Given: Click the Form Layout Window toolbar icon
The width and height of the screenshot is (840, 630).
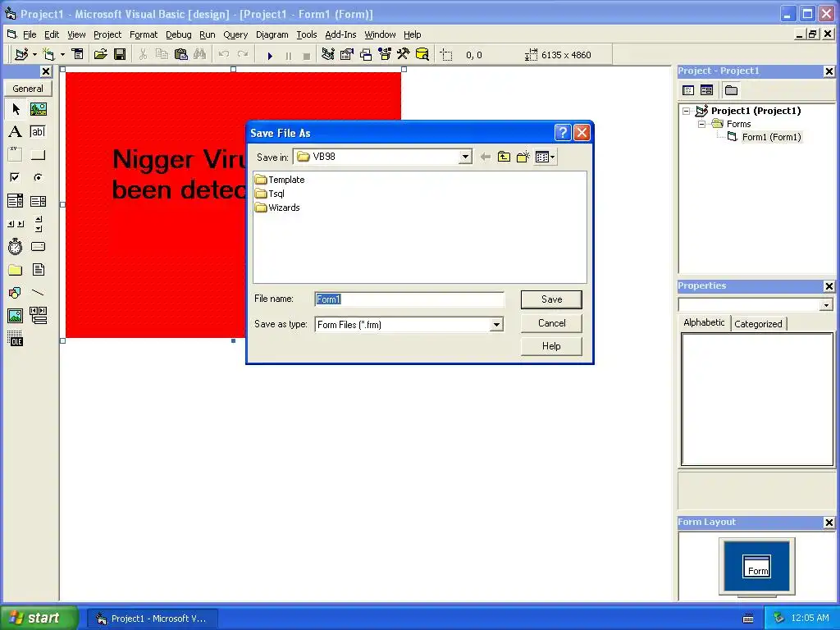Looking at the screenshot, I should (x=366, y=55).
